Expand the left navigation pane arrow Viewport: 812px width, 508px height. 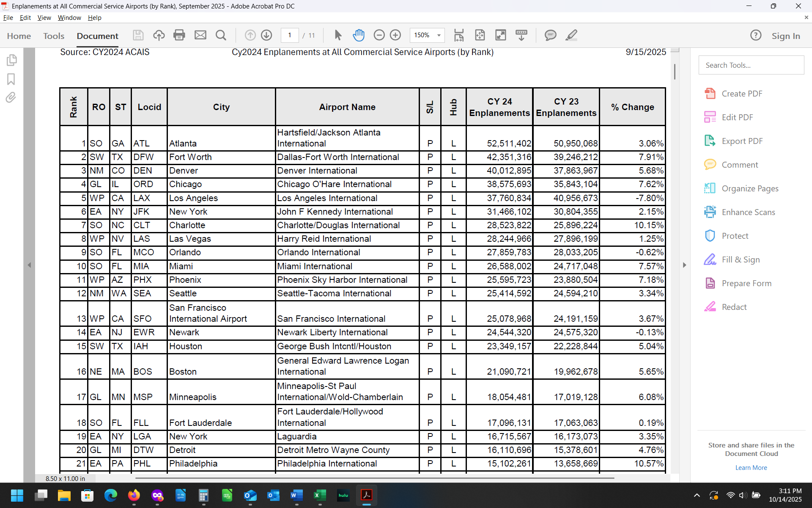[29, 265]
